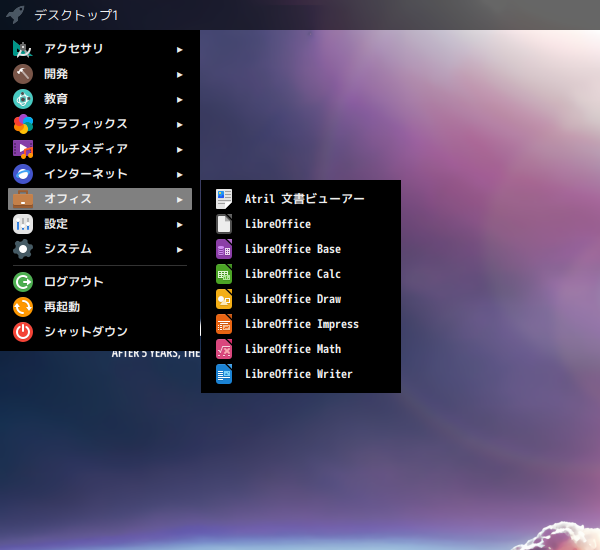Expand the システム submenu arrow
The image size is (600, 550).
click(x=179, y=250)
